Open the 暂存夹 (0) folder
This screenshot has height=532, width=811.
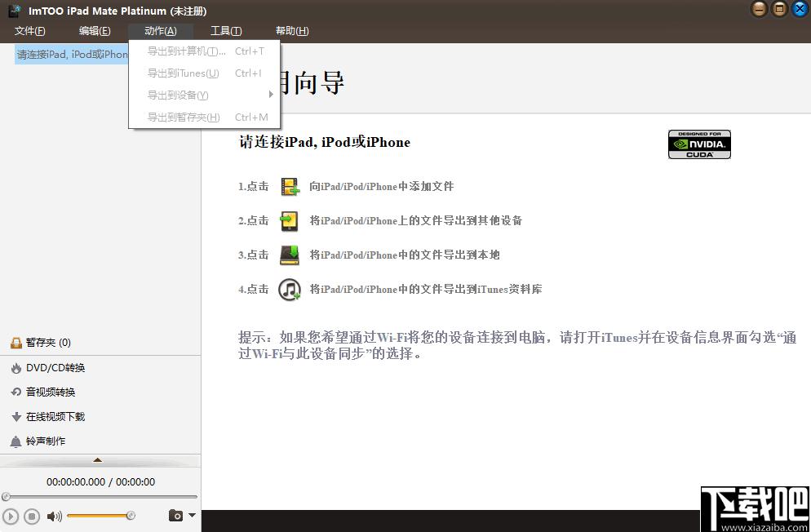[48, 343]
